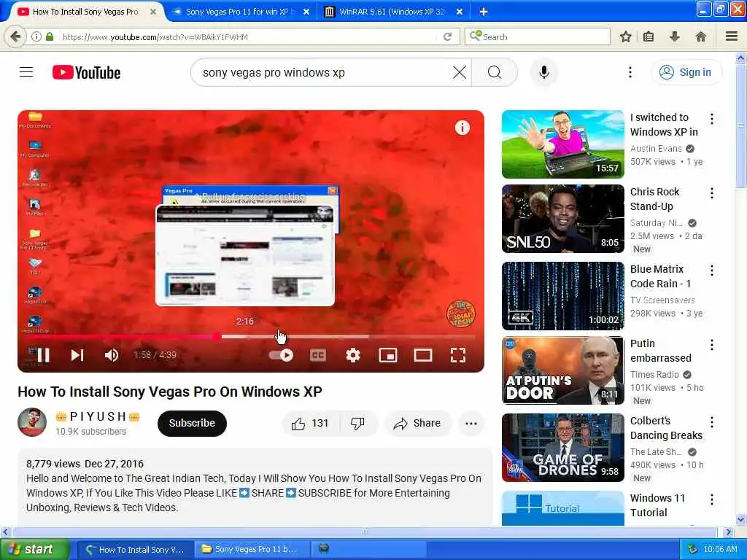The width and height of the screenshot is (747, 560).
Task: Share this video
Action: tap(417, 424)
